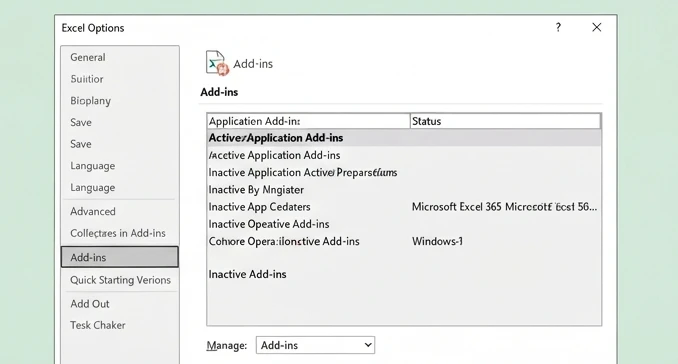The width and height of the screenshot is (678, 364).
Task: Select the /Acetive Application Add-ins row
Action: (404, 155)
